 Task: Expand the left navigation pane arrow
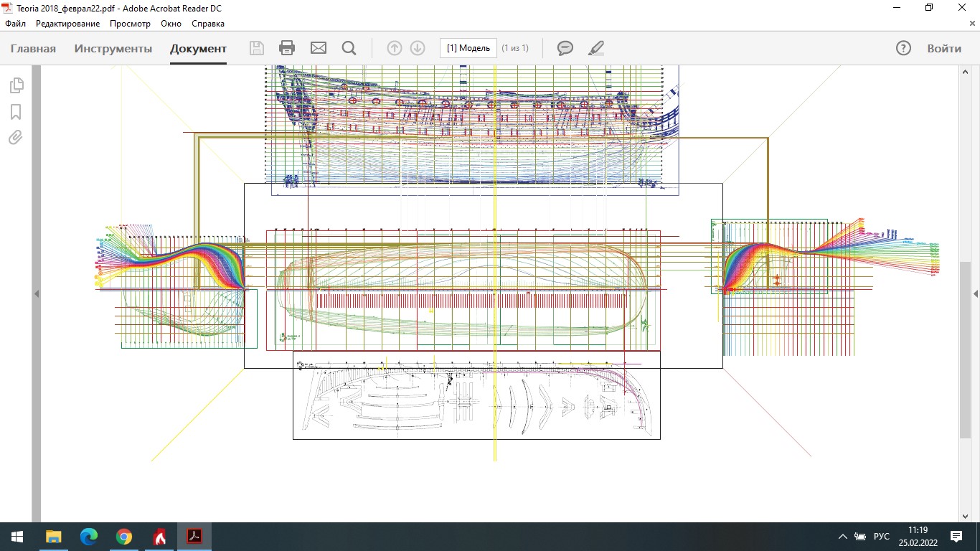(x=37, y=294)
